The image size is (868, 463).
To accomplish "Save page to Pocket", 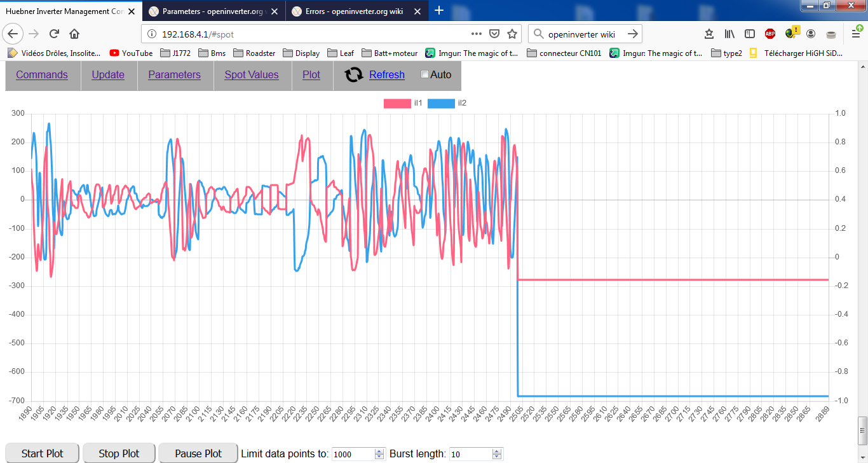I will pos(495,34).
